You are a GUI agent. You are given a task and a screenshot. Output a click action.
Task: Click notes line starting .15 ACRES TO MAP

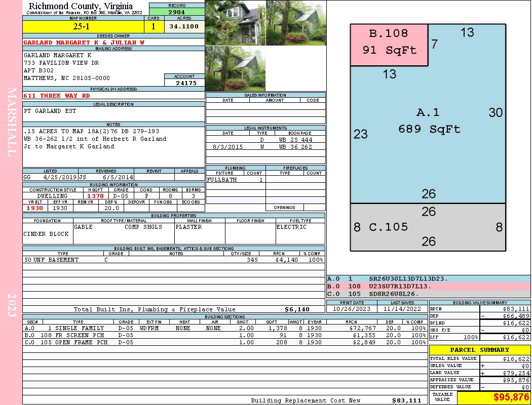(92, 131)
